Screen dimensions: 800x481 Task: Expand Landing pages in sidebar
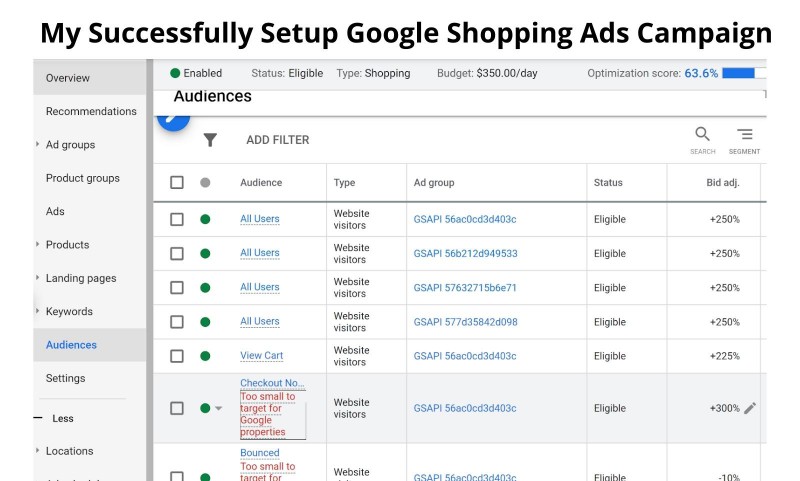[37, 278]
